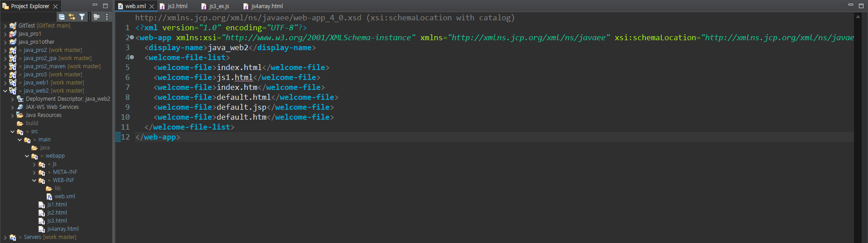Fold the web-app element at line 2
This screenshot has height=243, width=868.
point(132,37)
